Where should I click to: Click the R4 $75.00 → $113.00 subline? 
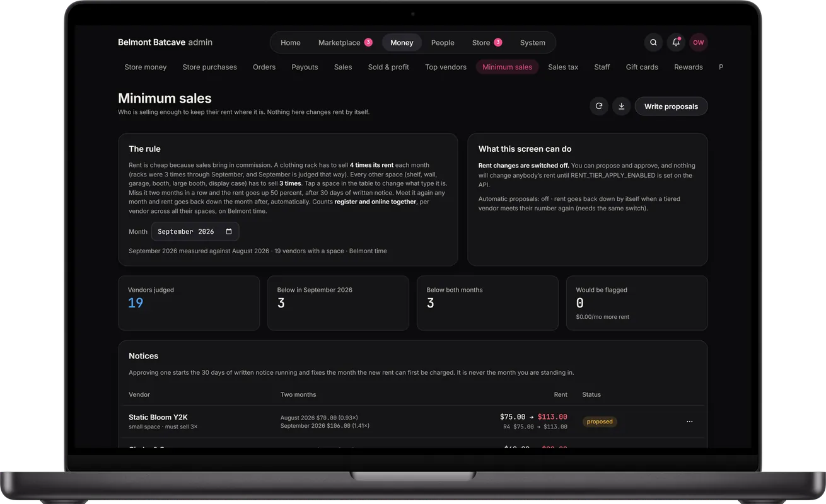click(535, 427)
